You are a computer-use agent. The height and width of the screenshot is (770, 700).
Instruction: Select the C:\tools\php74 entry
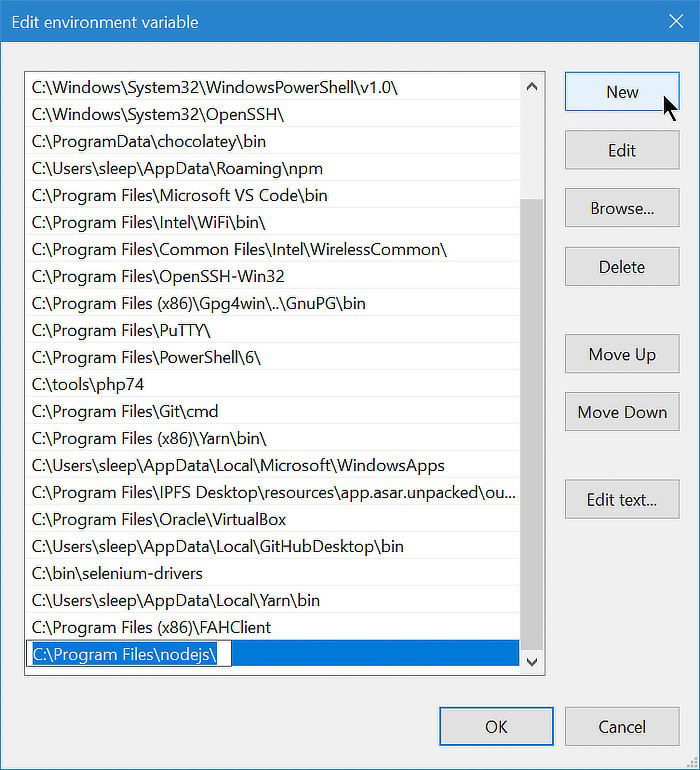tap(273, 385)
